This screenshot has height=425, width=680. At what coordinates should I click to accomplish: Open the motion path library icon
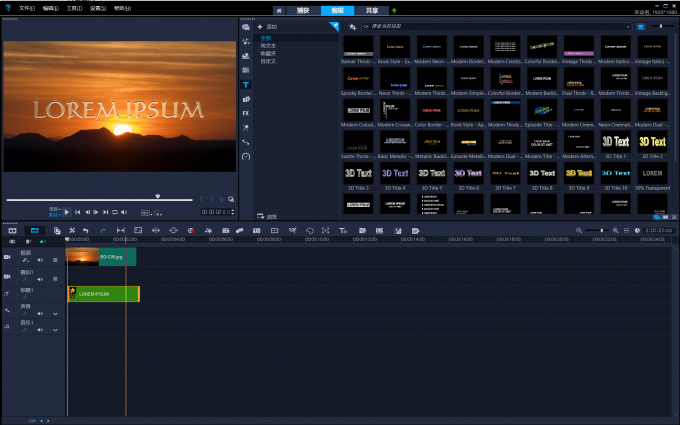(246, 142)
